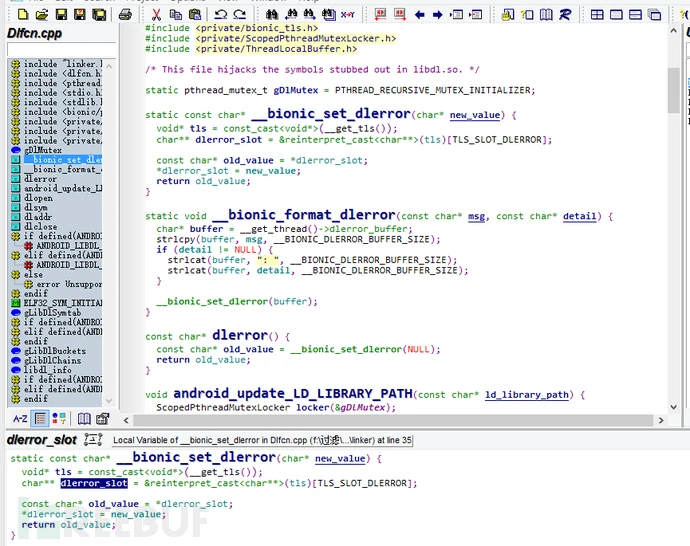Click the Save As floppy icon
This screenshot has height=546, width=690.
coord(80,15)
